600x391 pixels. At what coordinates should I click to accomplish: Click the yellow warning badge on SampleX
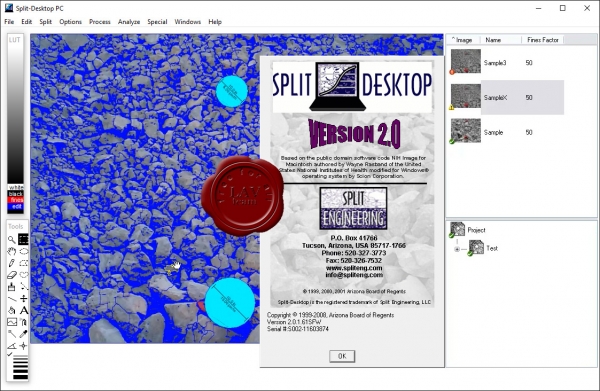click(x=452, y=108)
